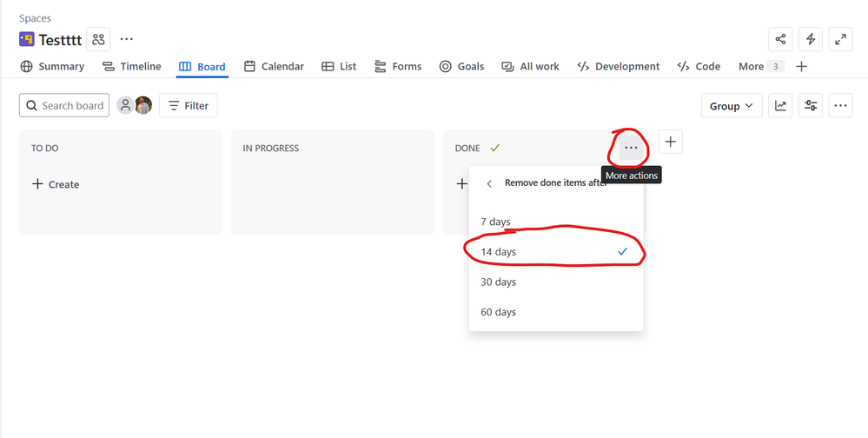This screenshot has width=868, height=438.
Task: Open the Summary tab
Action: 53,66
